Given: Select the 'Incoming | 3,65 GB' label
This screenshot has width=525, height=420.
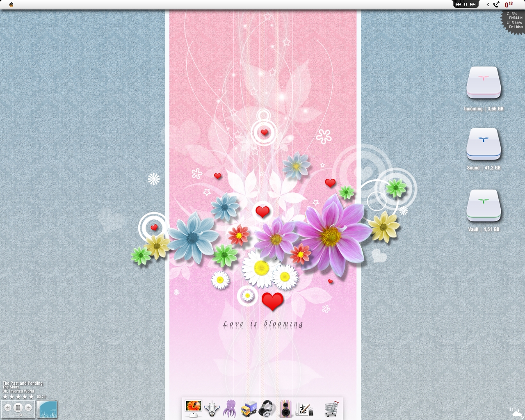Looking at the screenshot, I should click(484, 109).
